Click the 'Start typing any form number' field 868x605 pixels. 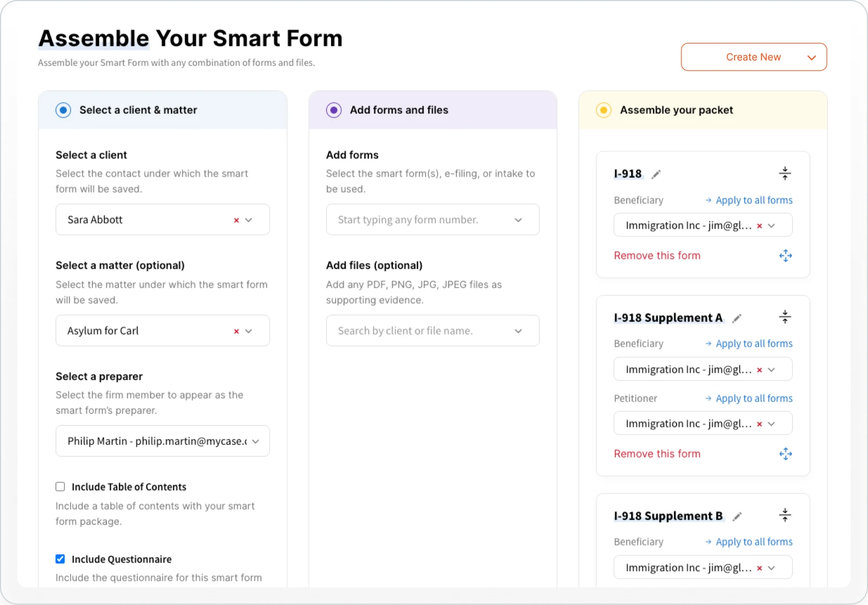coord(423,220)
